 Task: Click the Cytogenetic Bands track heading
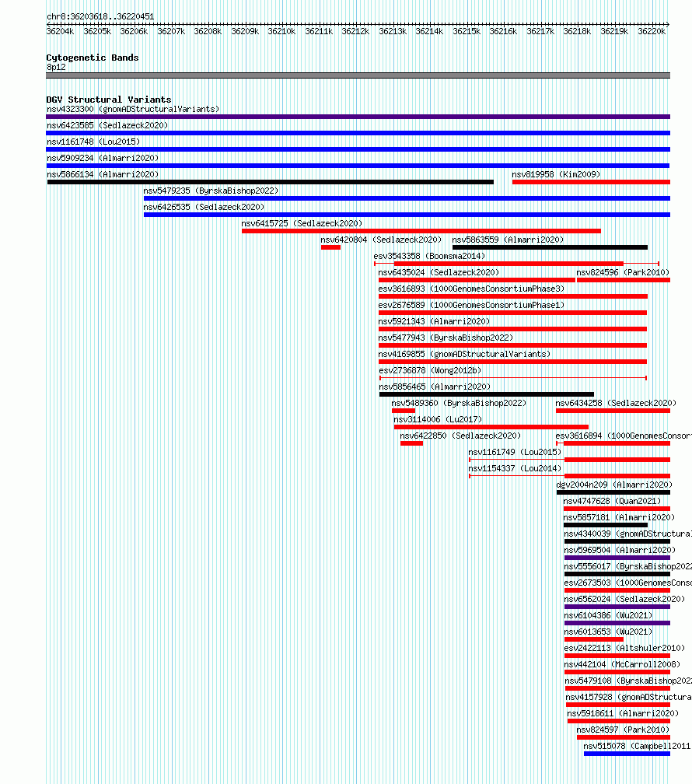coord(93,58)
